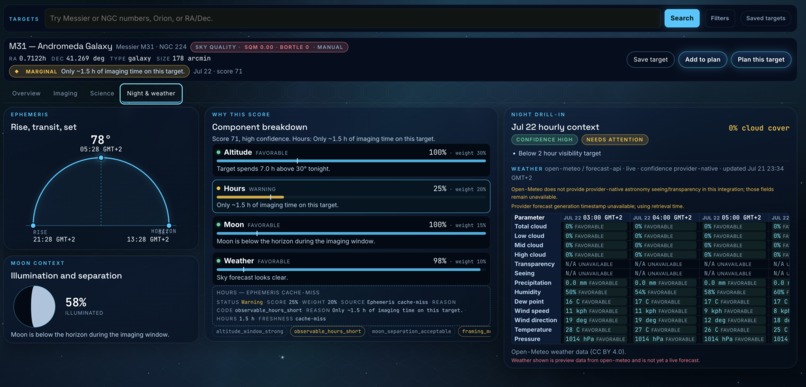The width and height of the screenshot is (806, 387).
Task: Click the Seeing row label
Action: (x=524, y=273)
